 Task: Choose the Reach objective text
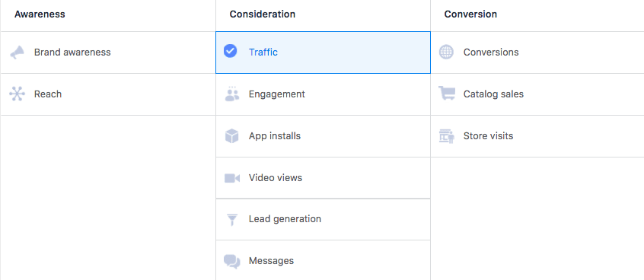pos(48,94)
